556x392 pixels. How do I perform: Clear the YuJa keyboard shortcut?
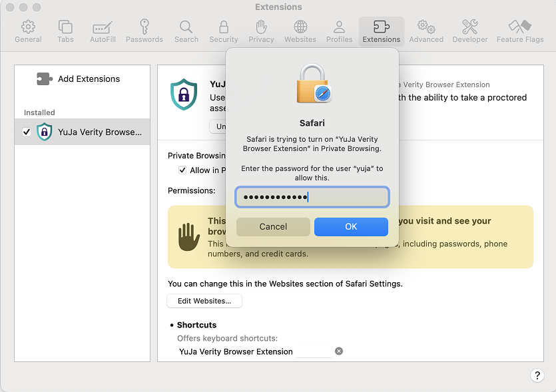(x=339, y=351)
